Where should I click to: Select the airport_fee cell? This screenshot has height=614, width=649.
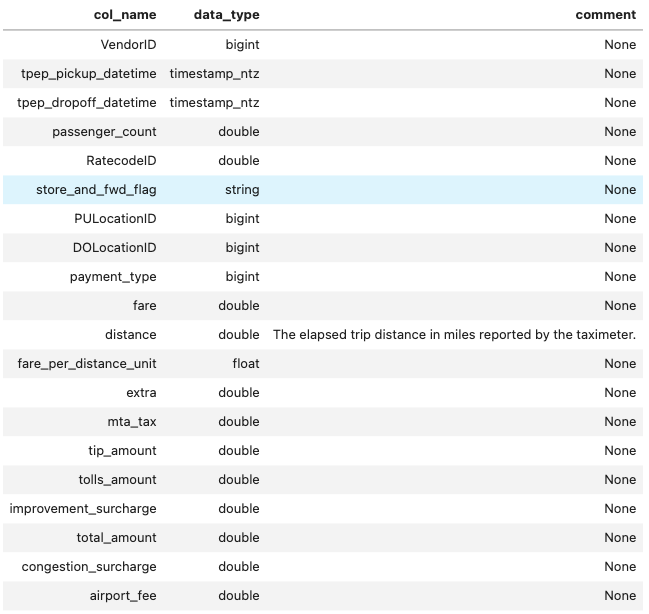(x=123, y=595)
